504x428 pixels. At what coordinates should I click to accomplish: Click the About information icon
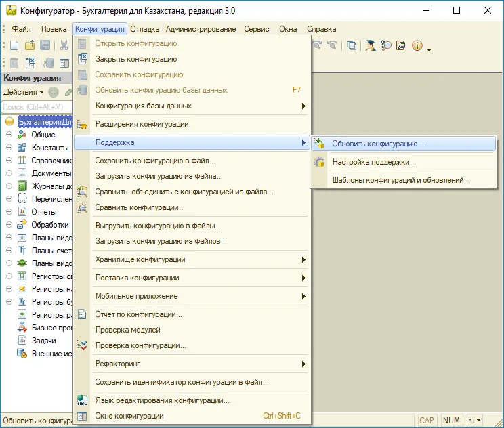click(417, 45)
